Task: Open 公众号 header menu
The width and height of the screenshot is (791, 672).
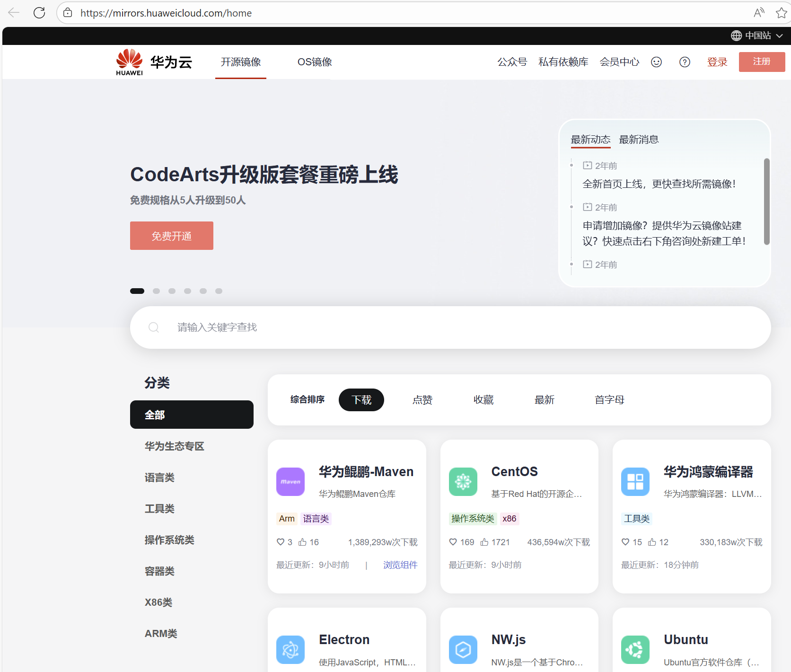Action: (x=512, y=62)
